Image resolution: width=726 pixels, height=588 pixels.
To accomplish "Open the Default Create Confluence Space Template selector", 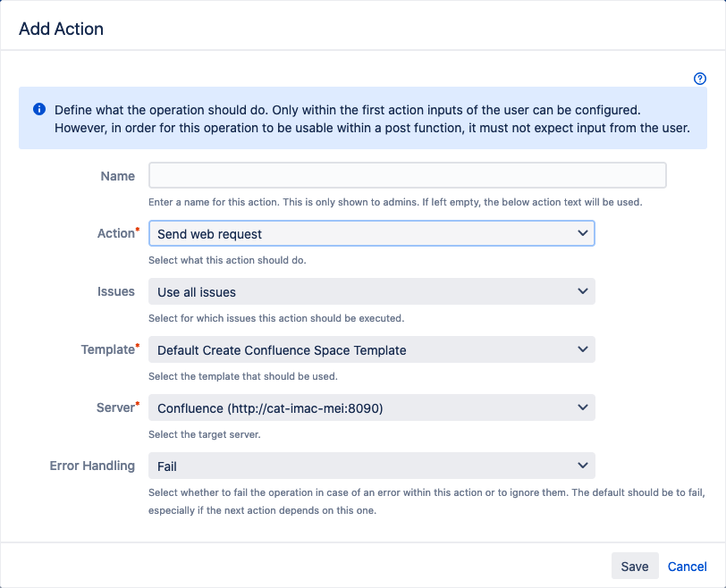I will [x=371, y=349].
